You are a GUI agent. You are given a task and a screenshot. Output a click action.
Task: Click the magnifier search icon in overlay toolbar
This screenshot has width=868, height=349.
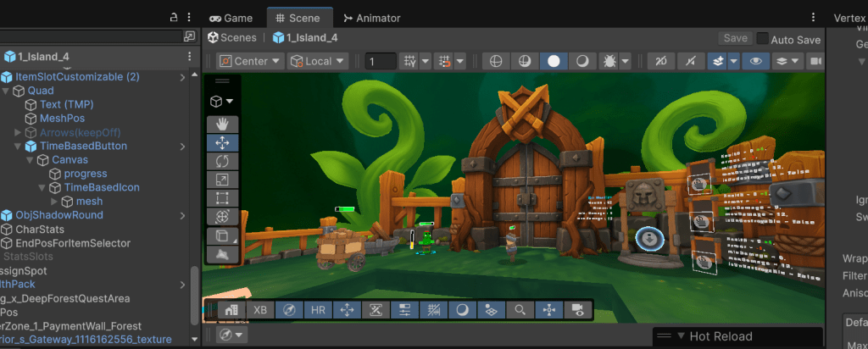(520, 310)
